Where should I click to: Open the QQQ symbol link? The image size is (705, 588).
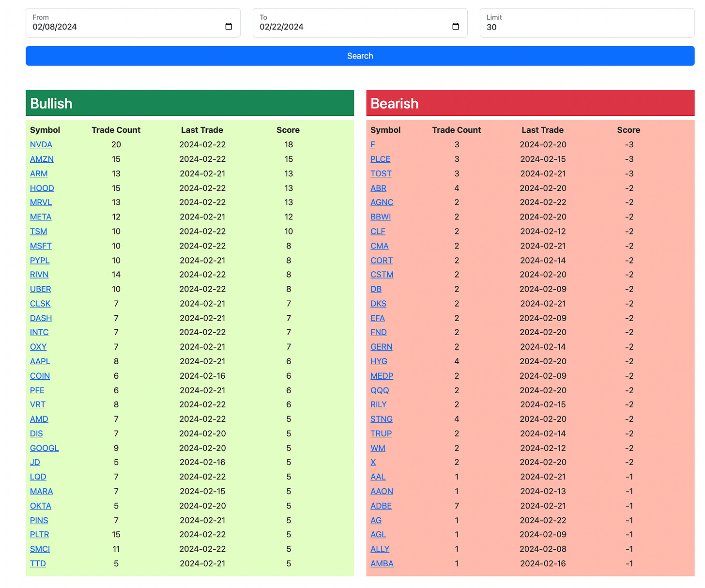click(x=380, y=390)
